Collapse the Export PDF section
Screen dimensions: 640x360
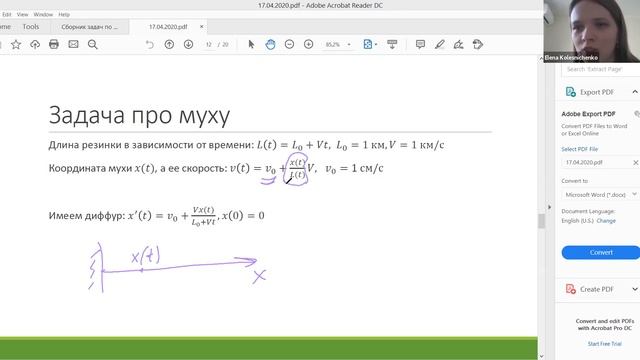coord(635,92)
